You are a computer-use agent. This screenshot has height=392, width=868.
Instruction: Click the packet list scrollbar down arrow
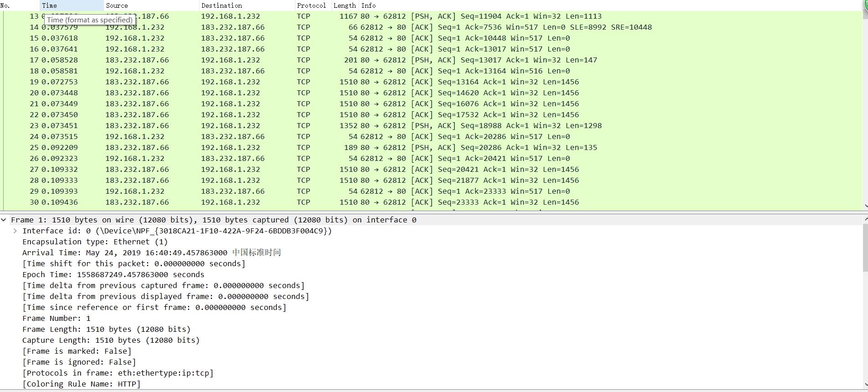[865, 206]
